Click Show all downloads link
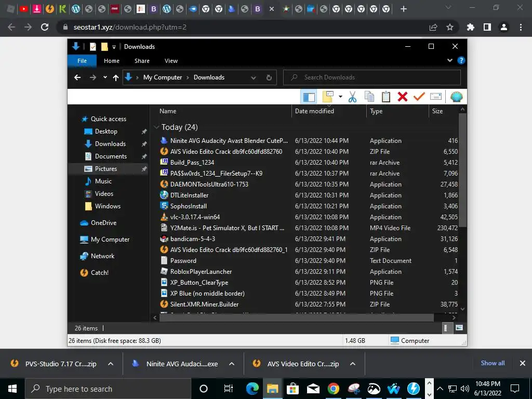This screenshot has width=532, height=399. tap(493, 363)
